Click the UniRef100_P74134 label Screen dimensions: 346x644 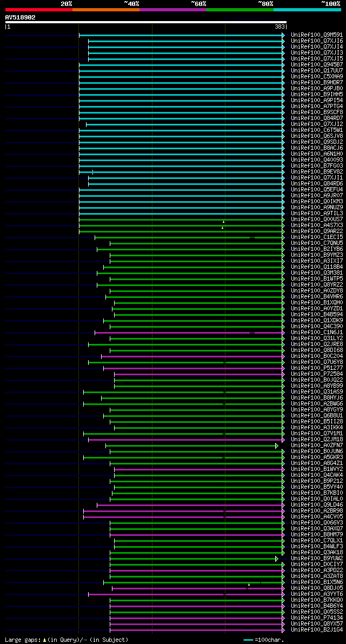coord(316,618)
